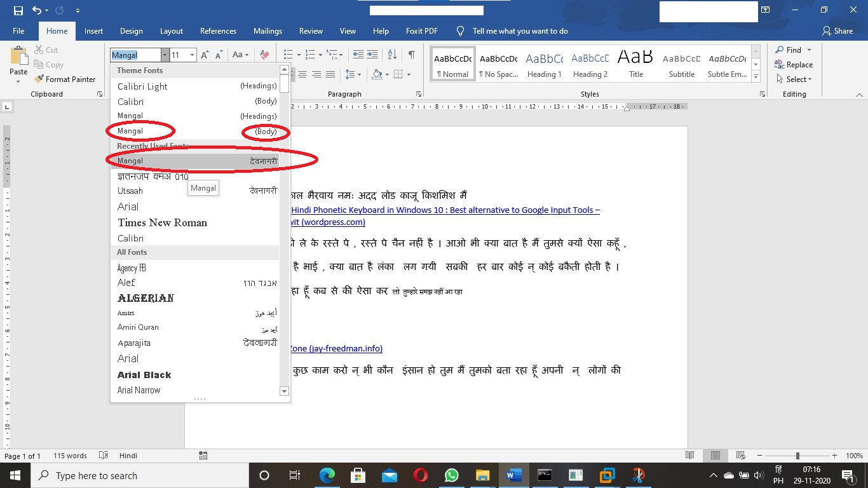
Task: Align paragraph text to the right
Action: (x=316, y=74)
